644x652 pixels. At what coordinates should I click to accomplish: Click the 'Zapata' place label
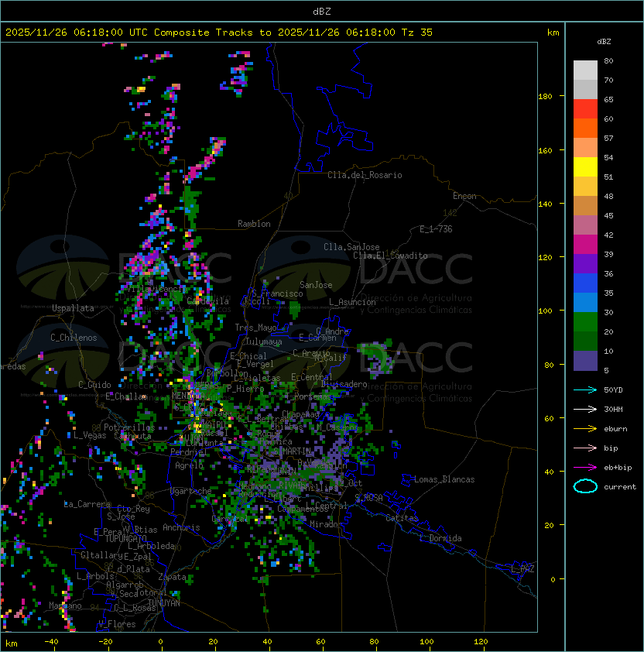click(x=172, y=577)
